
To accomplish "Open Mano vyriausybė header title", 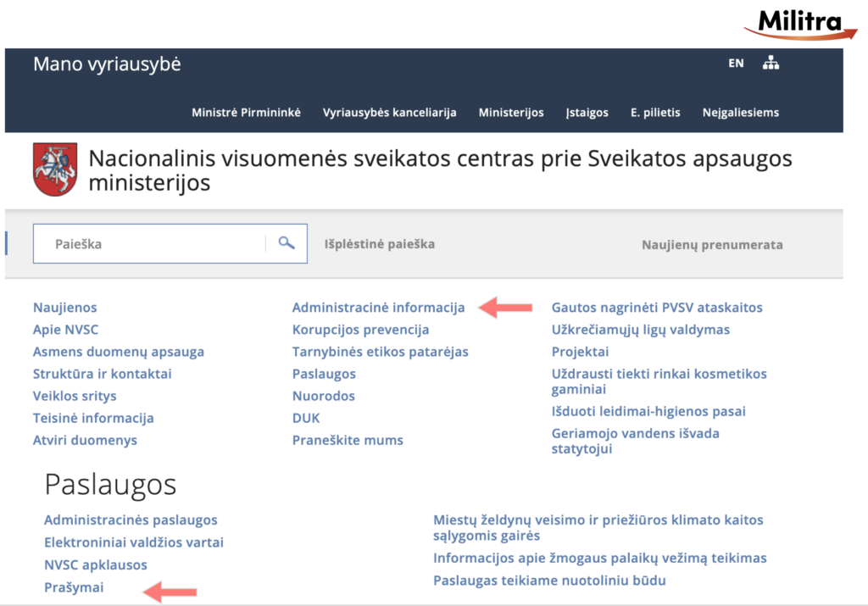I will click(x=107, y=64).
